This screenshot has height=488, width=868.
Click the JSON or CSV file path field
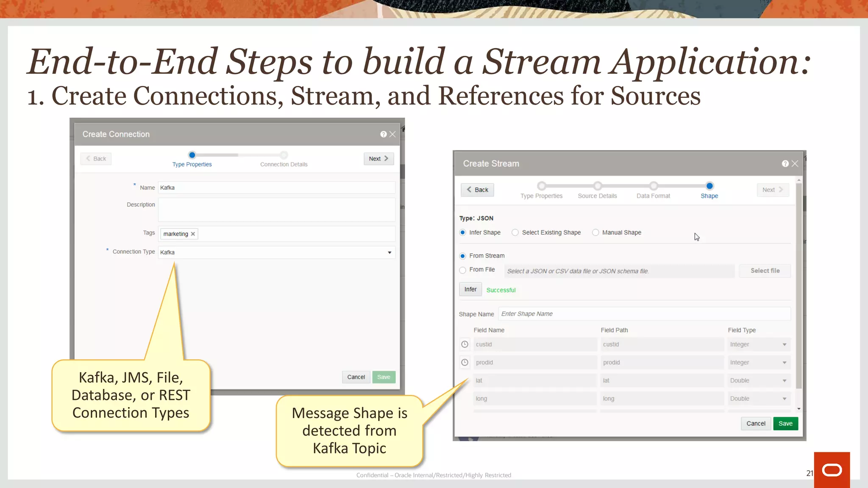click(619, 271)
